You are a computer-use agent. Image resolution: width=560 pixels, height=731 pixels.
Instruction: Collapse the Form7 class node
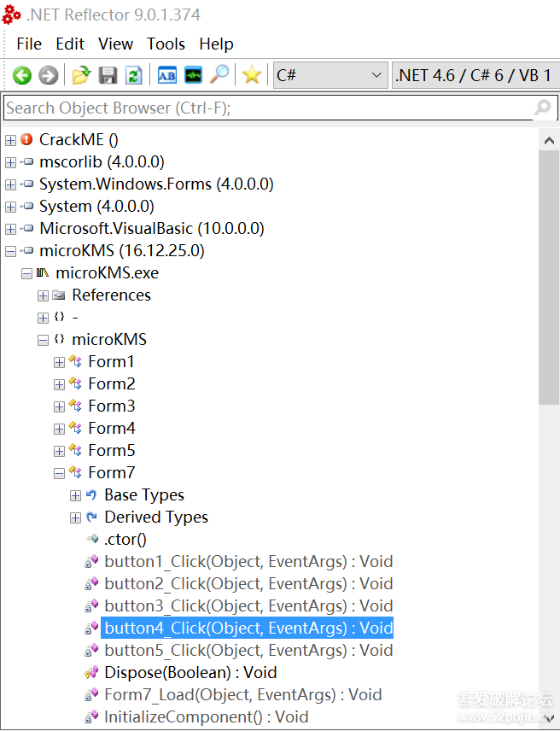[x=59, y=474]
